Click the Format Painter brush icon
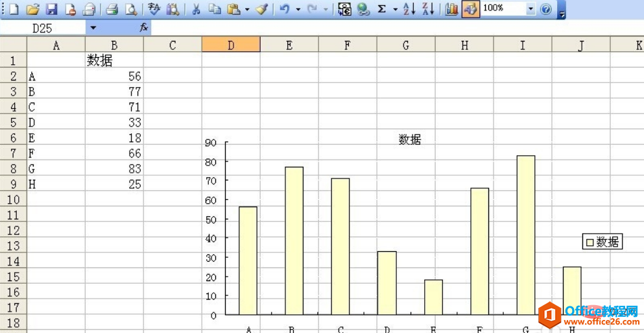Viewport: 644px width, 333px height. point(261,8)
